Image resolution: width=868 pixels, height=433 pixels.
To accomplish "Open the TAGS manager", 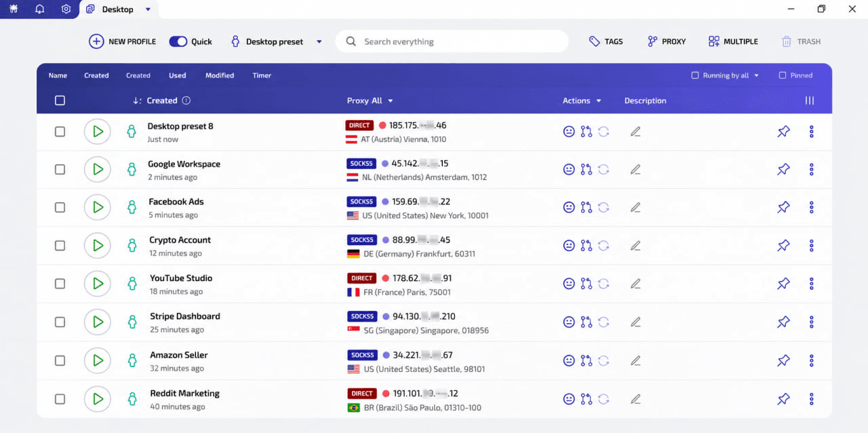I will [606, 41].
